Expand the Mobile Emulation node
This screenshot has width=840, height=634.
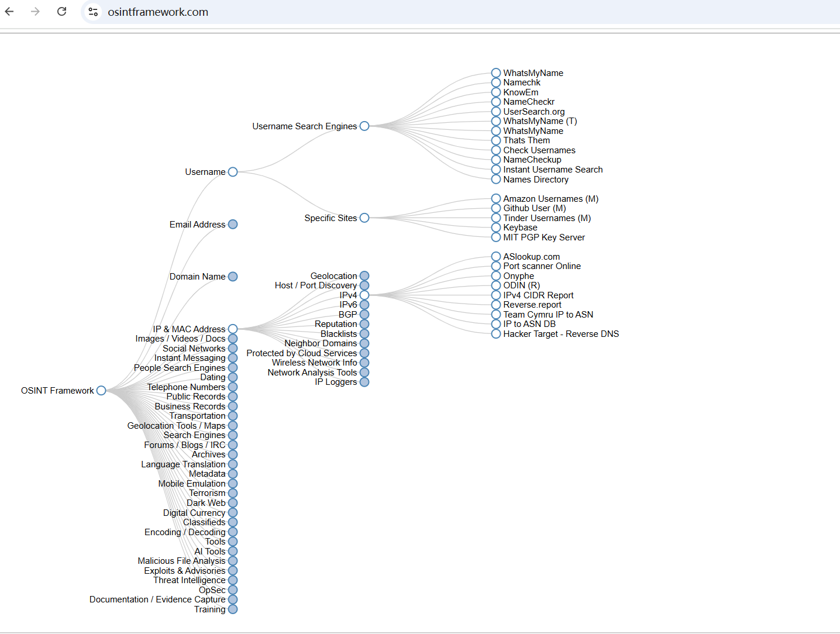(x=233, y=484)
